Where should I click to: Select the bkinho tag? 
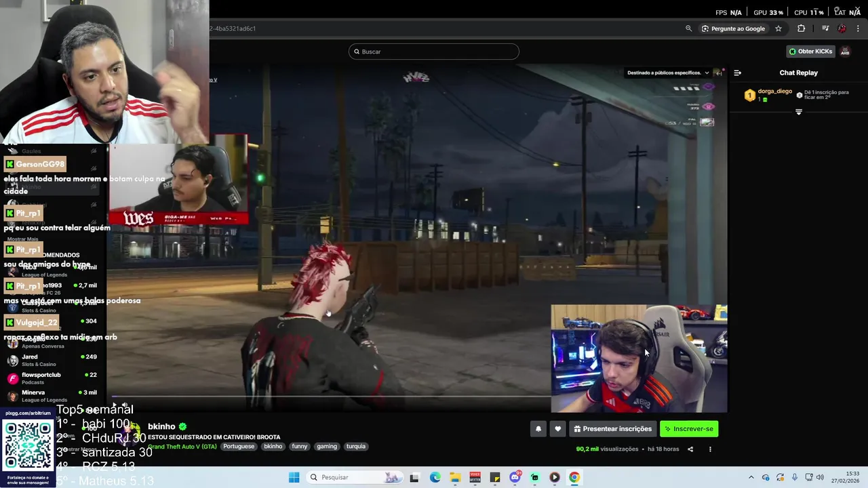click(x=273, y=447)
